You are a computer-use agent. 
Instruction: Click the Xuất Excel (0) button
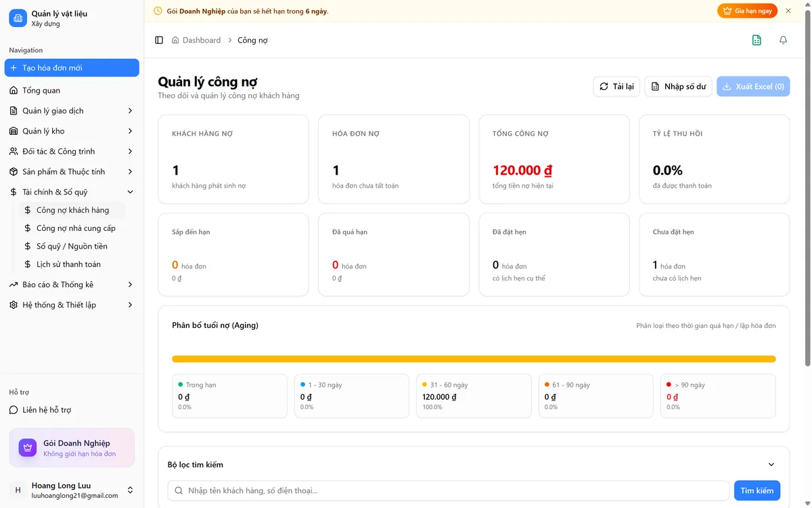point(753,86)
